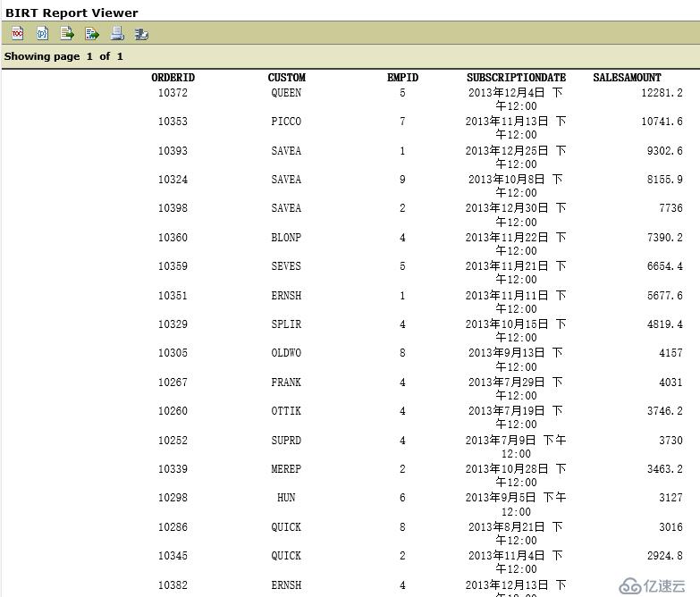Screen dimensions: 700x597
Task: Select order ID 10372
Action: pos(173,93)
